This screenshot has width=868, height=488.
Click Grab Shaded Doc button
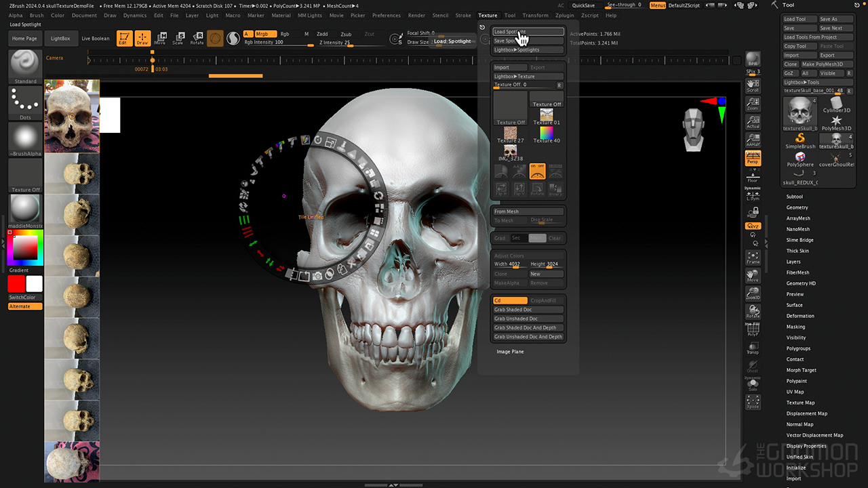tap(528, 310)
